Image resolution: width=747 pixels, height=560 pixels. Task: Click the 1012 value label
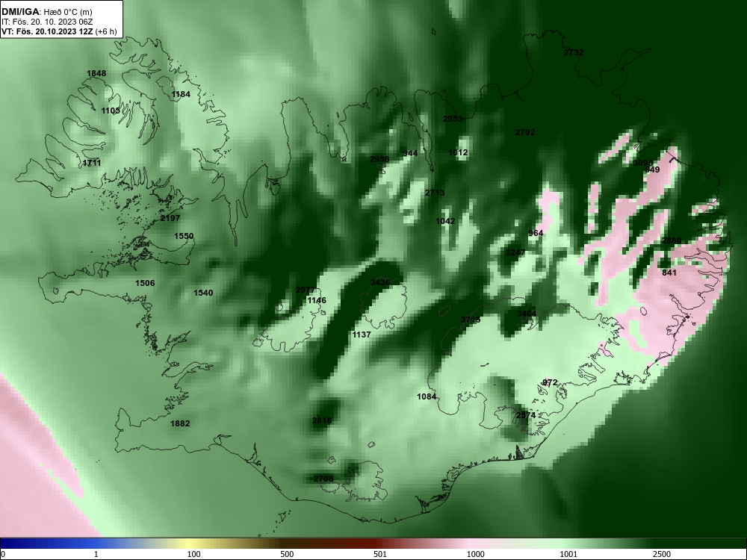[x=459, y=153]
